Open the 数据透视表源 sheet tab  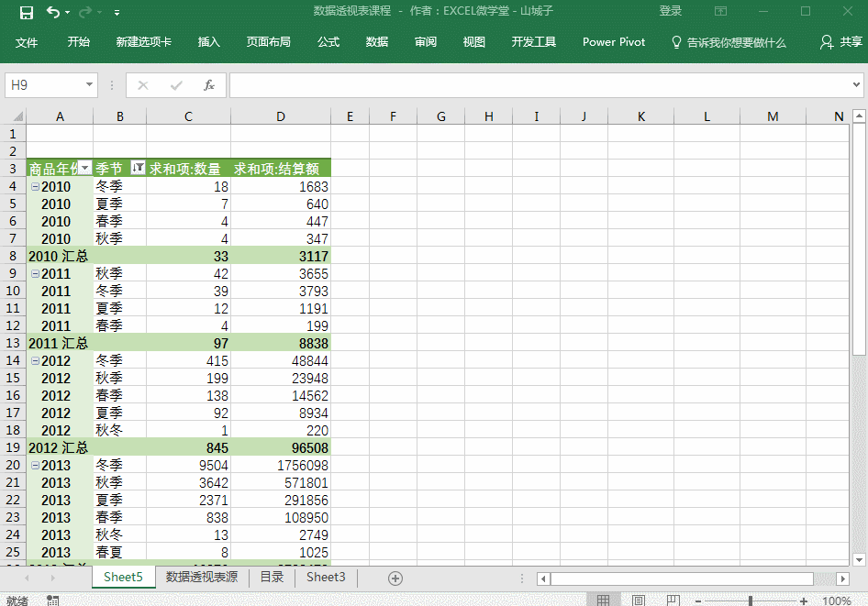pos(202,578)
